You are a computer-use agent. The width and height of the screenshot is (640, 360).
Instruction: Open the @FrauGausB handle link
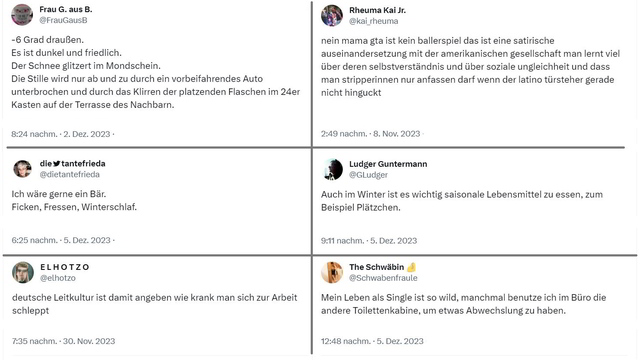tap(63, 20)
